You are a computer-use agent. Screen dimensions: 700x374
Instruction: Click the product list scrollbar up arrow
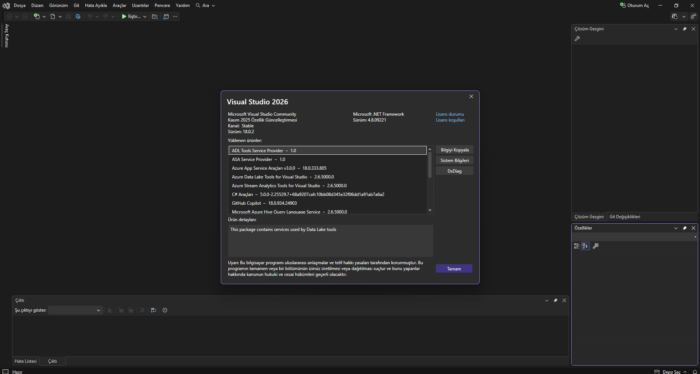430,150
